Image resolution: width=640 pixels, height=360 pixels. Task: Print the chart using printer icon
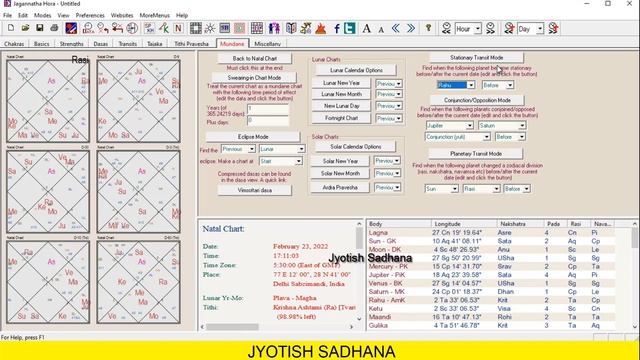(54, 28)
